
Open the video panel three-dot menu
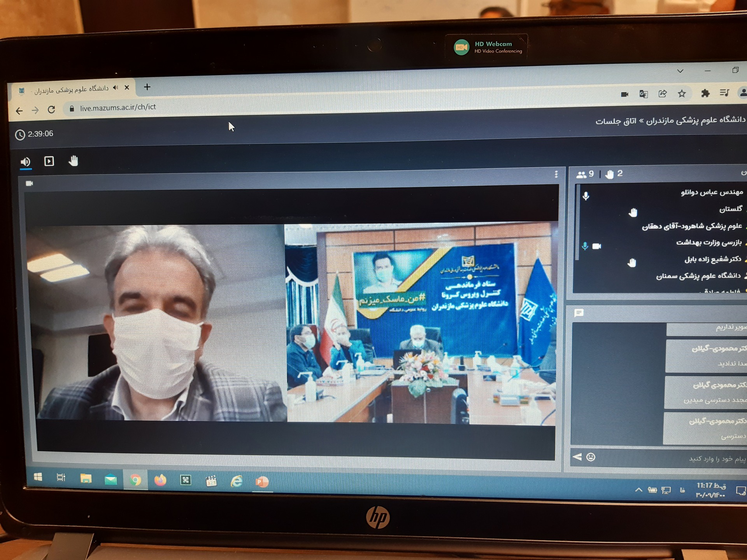click(x=556, y=174)
